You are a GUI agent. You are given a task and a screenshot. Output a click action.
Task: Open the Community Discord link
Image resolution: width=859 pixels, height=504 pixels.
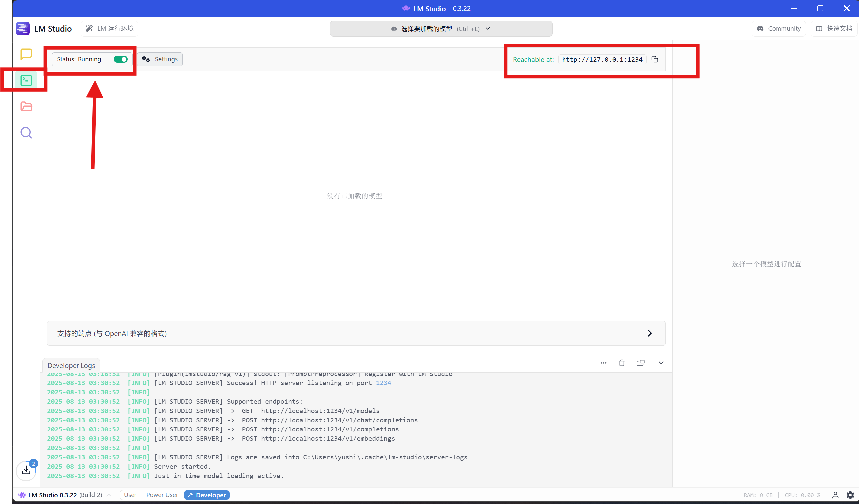[x=778, y=28]
